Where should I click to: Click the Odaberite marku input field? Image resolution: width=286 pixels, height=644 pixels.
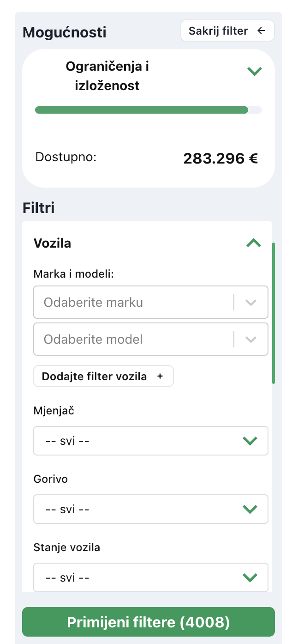click(129, 303)
